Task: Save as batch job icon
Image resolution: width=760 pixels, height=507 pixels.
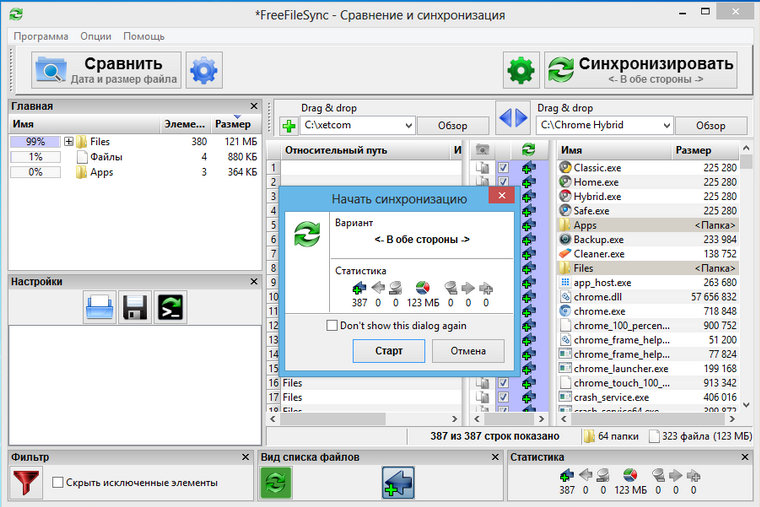Action: coord(170,307)
